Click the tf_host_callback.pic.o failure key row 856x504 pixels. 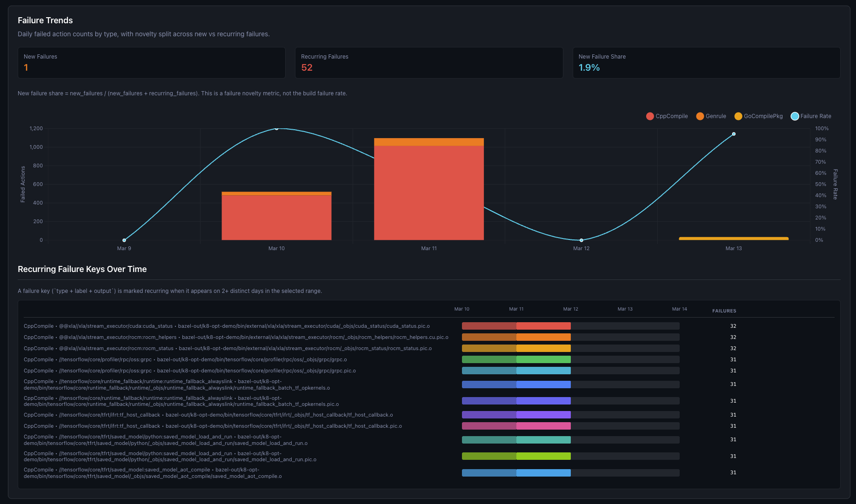(x=429, y=426)
